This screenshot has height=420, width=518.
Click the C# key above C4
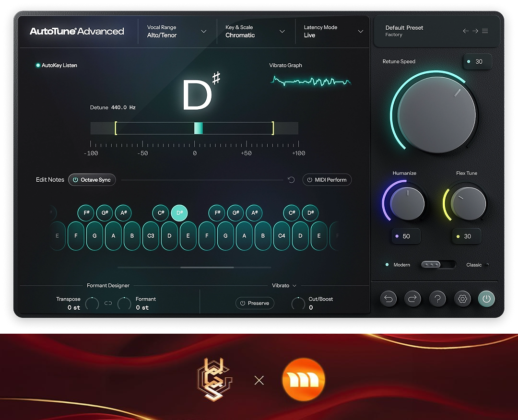click(292, 213)
